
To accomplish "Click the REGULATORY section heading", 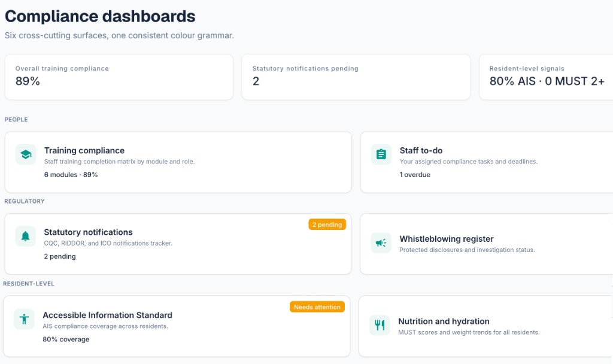I will 24,201.
